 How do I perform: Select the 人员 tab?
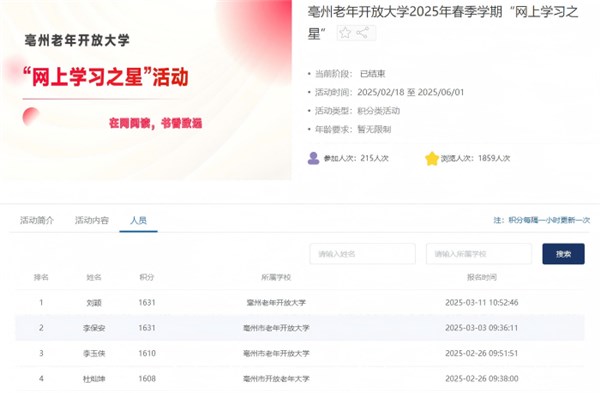139,220
